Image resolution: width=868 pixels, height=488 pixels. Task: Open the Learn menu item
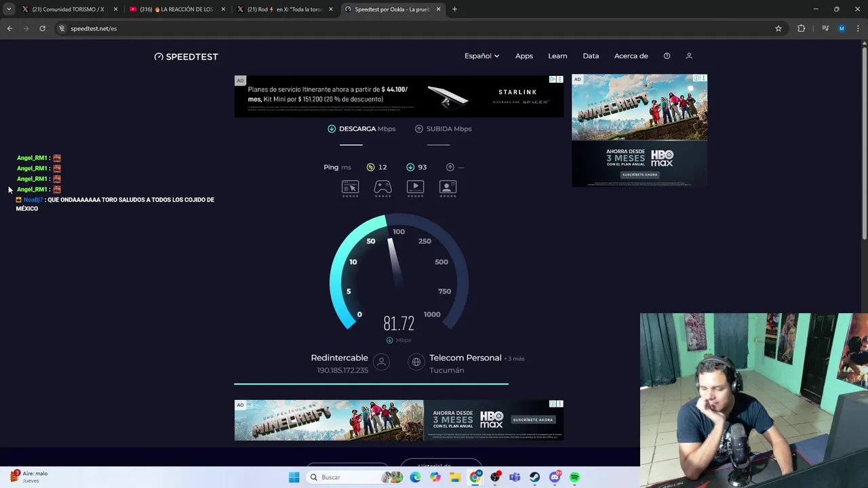coord(557,56)
